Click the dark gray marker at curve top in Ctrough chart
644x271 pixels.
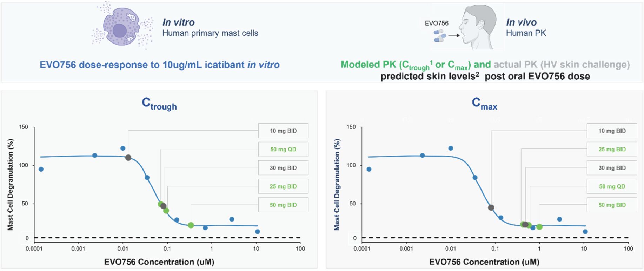(x=128, y=158)
